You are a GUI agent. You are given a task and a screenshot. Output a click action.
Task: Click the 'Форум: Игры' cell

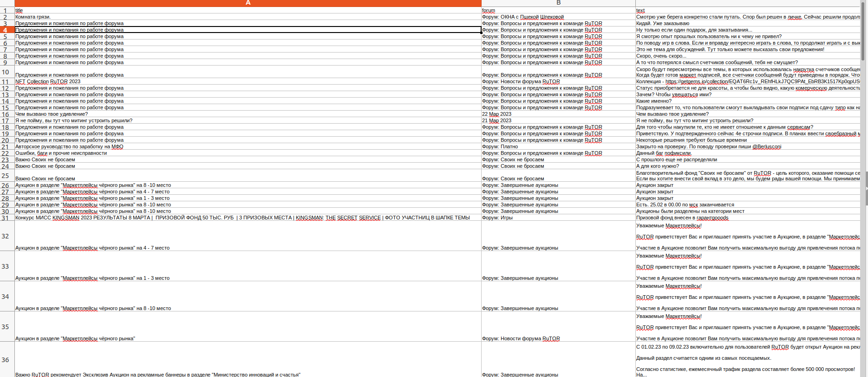click(497, 218)
